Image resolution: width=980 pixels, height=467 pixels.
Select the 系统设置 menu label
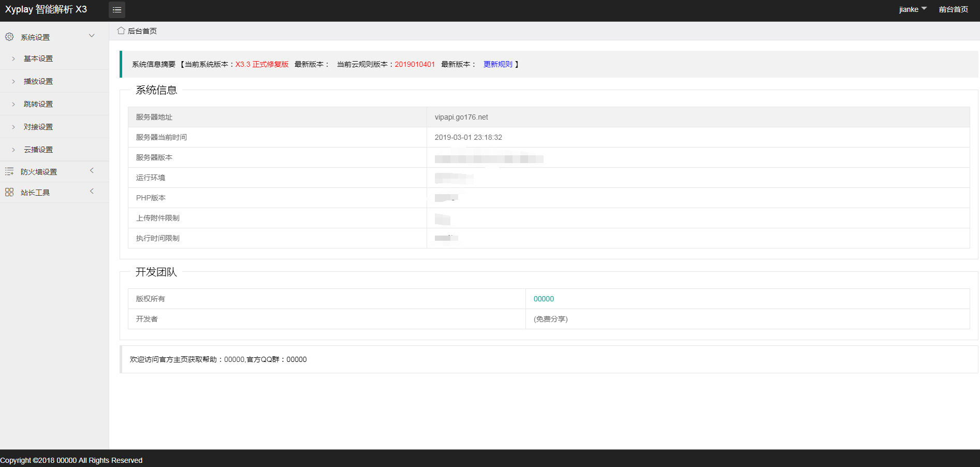[35, 37]
